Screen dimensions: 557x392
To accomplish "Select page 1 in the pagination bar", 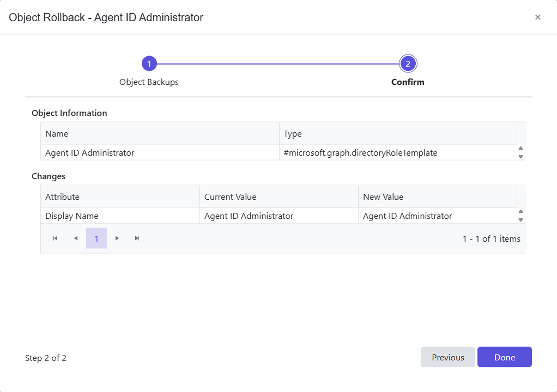I will point(96,238).
